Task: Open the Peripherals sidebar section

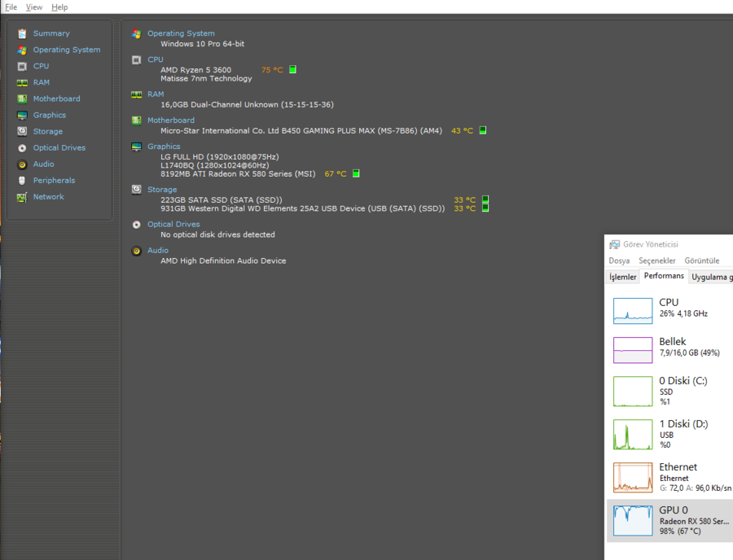Action: click(x=54, y=181)
